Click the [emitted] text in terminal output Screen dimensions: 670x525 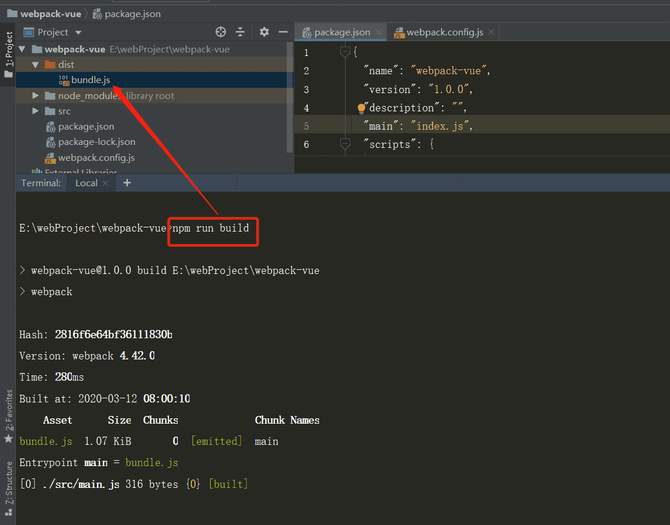pos(217,441)
